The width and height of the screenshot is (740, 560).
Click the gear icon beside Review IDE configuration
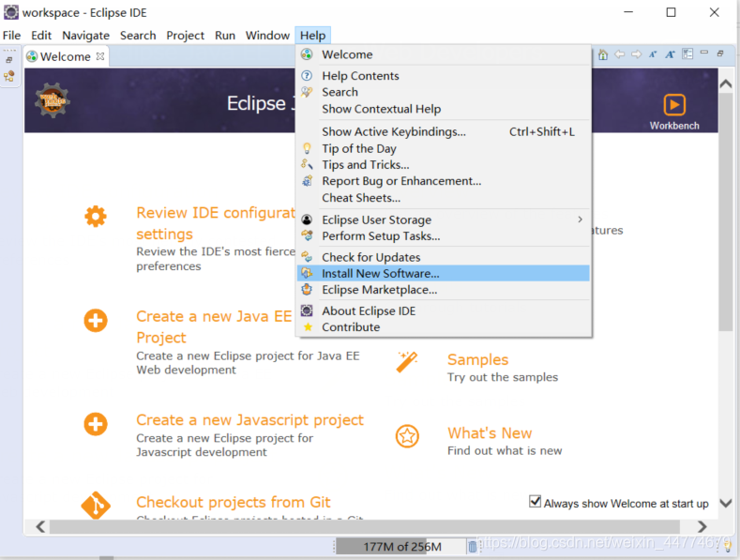pyautogui.click(x=96, y=217)
